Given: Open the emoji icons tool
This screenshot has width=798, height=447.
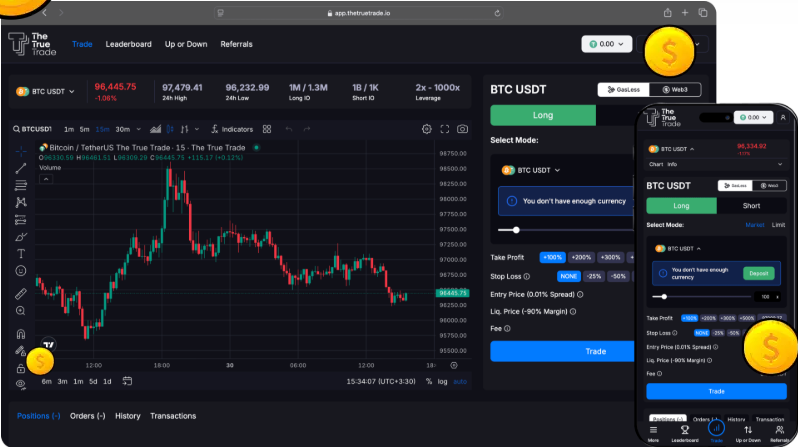Looking at the screenshot, I should pos(21,271).
